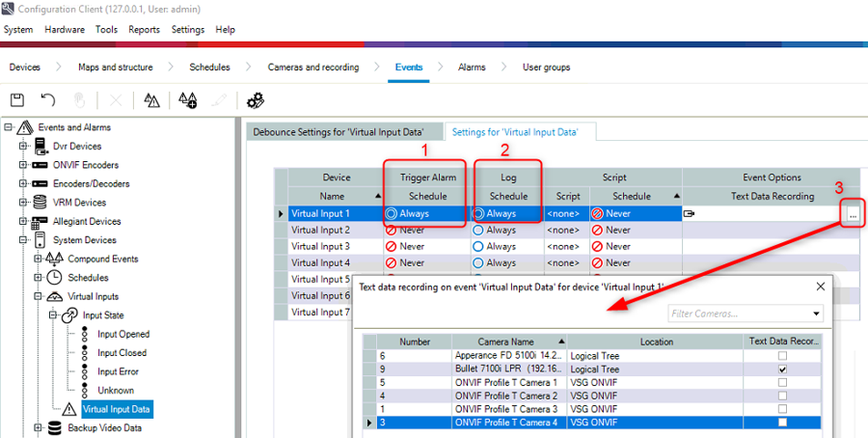Enable text recording for ONVIF Profile T Camera 1
868x438 pixels.
(x=781, y=382)
